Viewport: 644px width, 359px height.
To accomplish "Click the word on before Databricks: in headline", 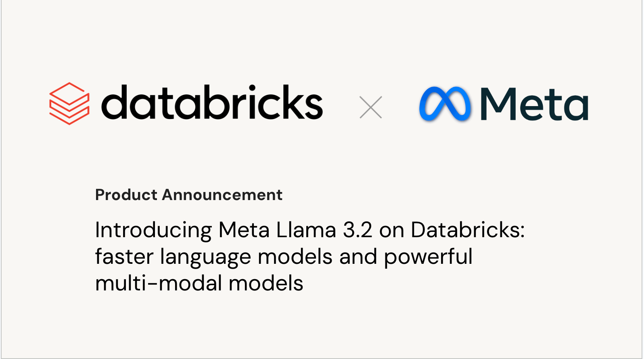I will (391, 231).
